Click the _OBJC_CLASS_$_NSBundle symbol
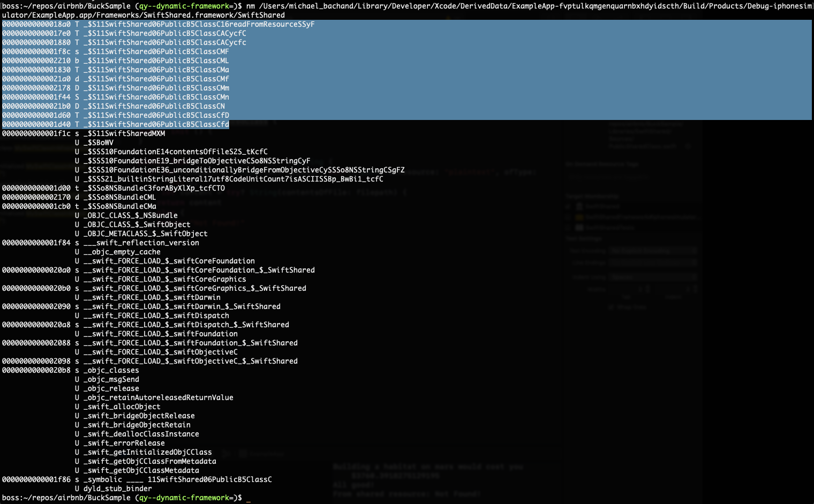Viewport: 814px width, 504px height. coord(131,215)
